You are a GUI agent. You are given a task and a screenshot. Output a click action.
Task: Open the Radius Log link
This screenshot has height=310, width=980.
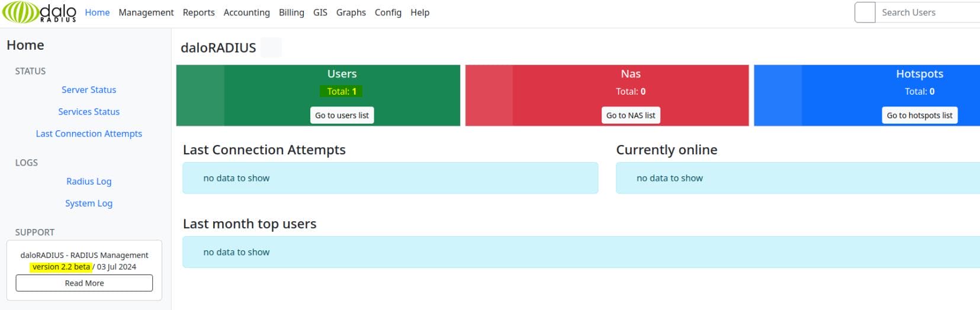coord(89,182)
